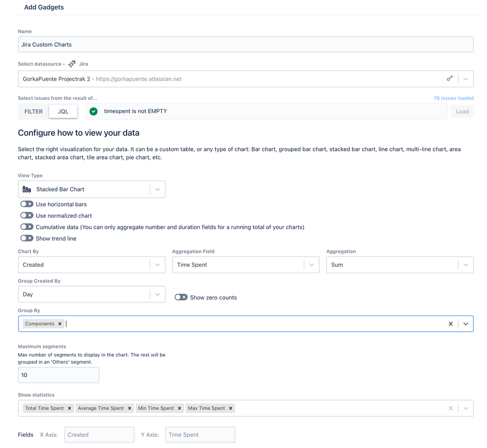The image size is (487, 448).
Task: Remove the Average Time Spent statistic
Action: pos(130,408)
